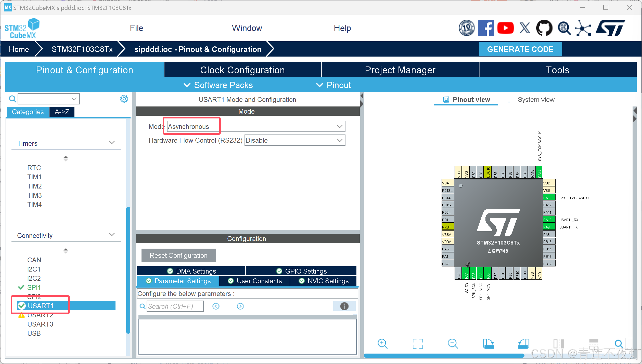Viewport: 642px width, 364px height.
Task: Open the NVIC Settings tab
Action: [323, 281]
